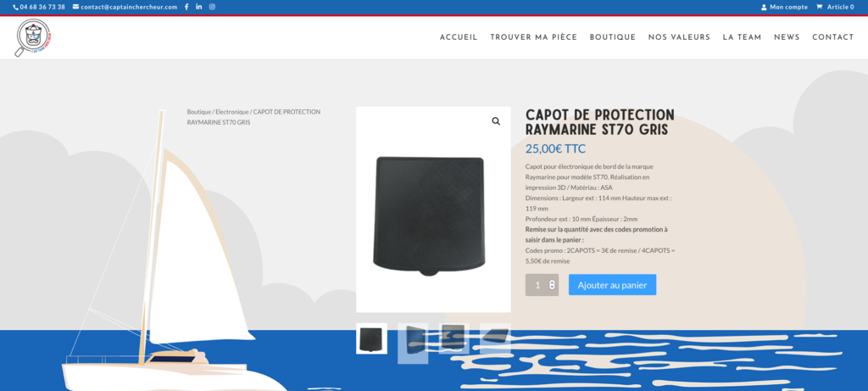The height and width of the screenshot is (391, 868).
Task: Select the first product thumbnail
Action: (x=371, y=338)
